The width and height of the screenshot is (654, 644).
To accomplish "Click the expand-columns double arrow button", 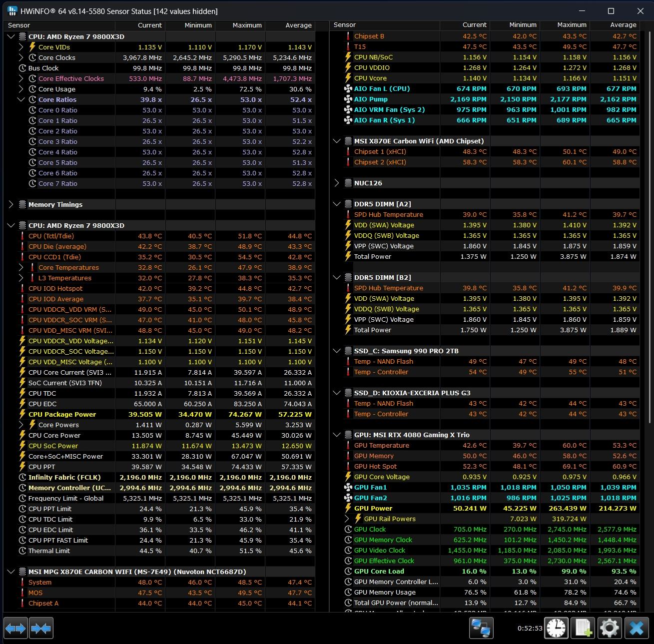I will (x=15, y=628).
